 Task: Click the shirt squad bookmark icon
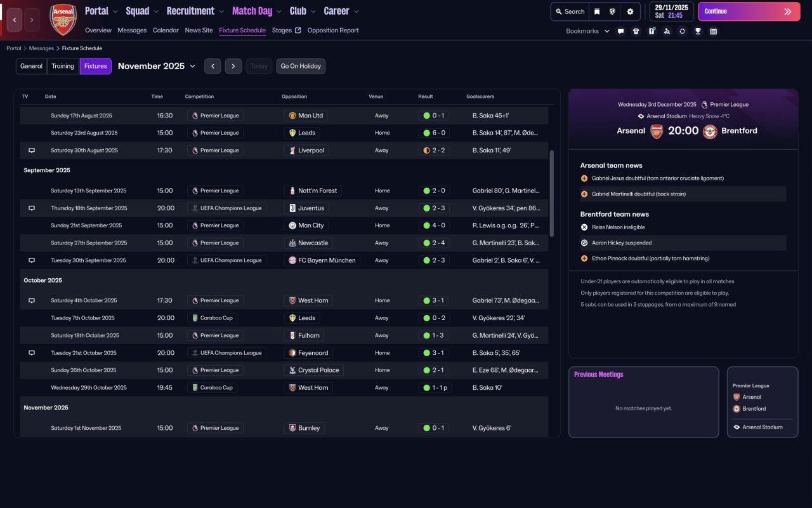(x=636, y=31)
